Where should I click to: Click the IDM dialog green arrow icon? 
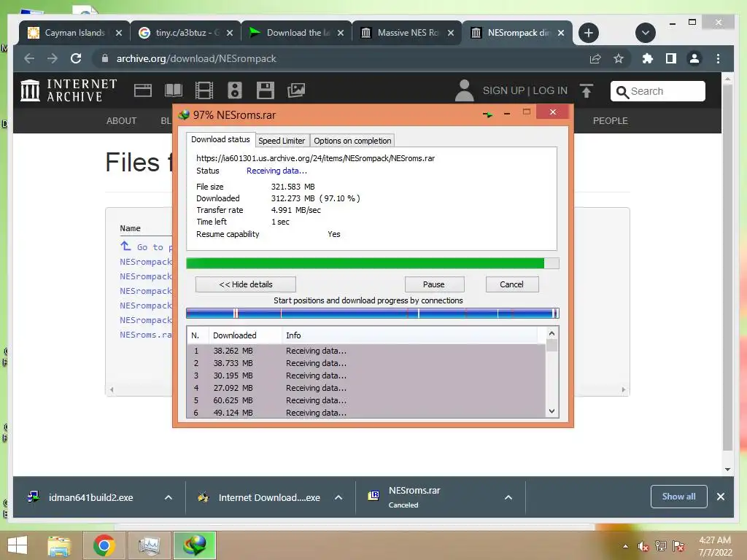point(487,114)
